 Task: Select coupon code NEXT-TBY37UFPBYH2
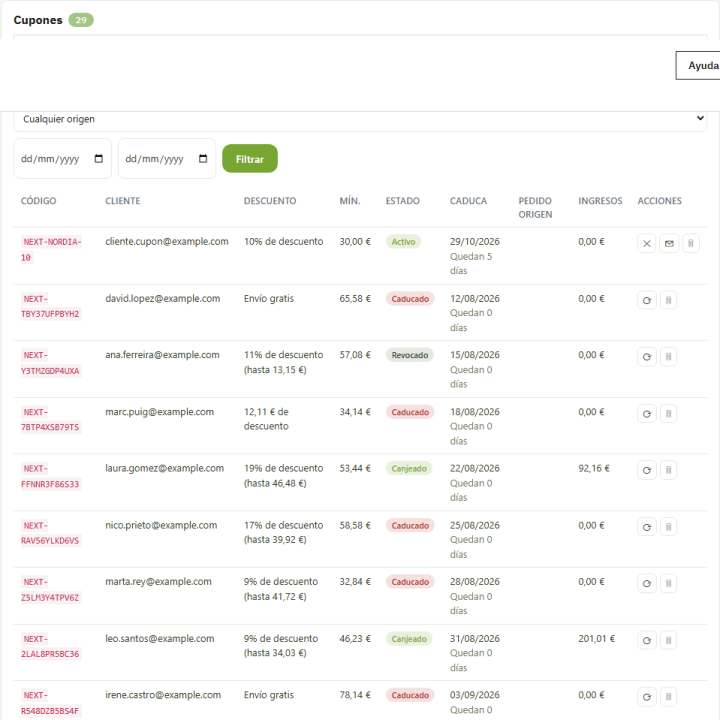tap(50, 306)
